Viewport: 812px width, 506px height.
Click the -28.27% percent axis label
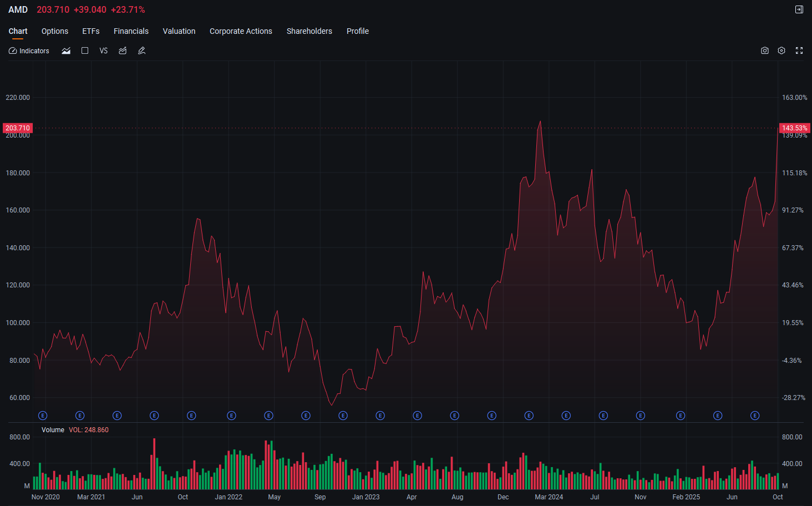794,398
